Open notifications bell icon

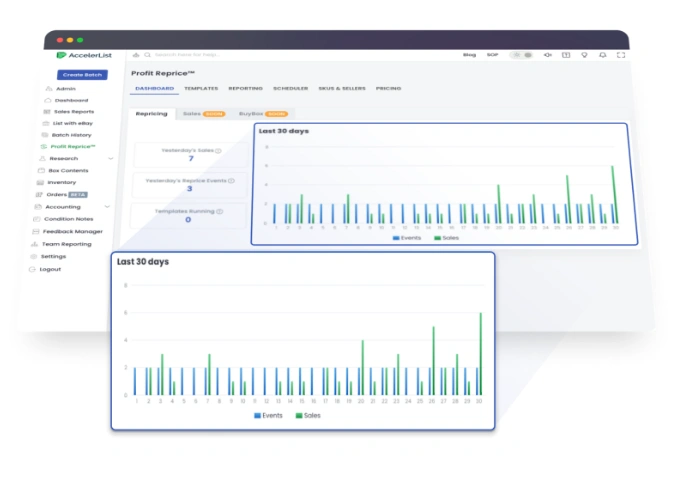[602, 55]
